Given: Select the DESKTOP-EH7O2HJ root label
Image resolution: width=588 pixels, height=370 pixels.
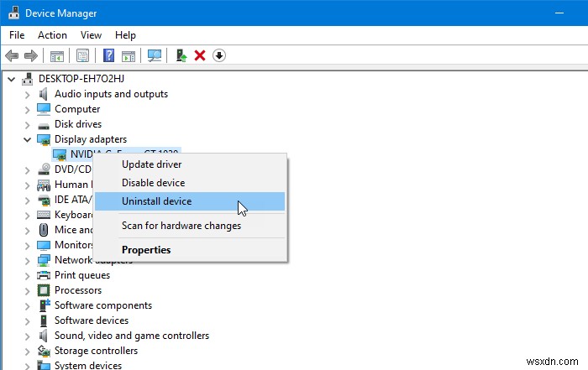Looking at the screenshot, I should [x=81, y=79].
